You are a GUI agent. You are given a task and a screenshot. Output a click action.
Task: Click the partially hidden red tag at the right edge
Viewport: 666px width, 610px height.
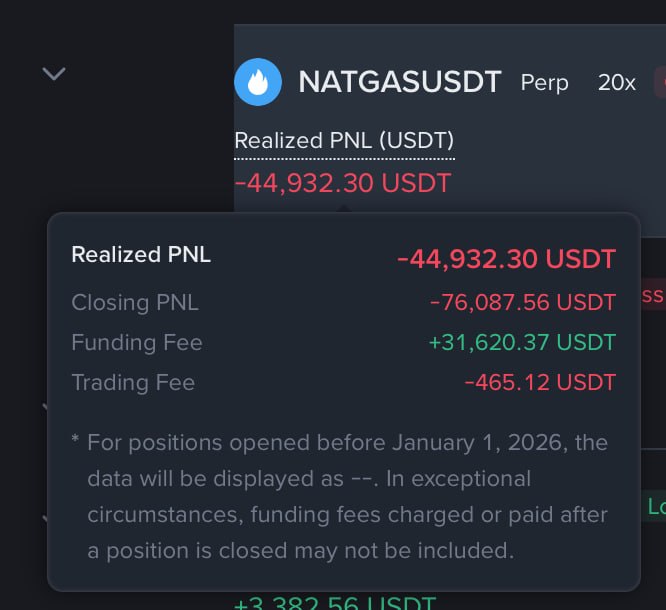(x=653, y=294)
